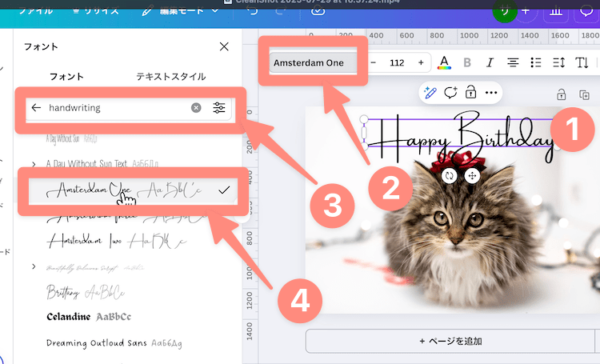Screen dimensions: 600x364
Task: Open the comments speech bubble icon in the header
Action: click(x=586, y=11)
